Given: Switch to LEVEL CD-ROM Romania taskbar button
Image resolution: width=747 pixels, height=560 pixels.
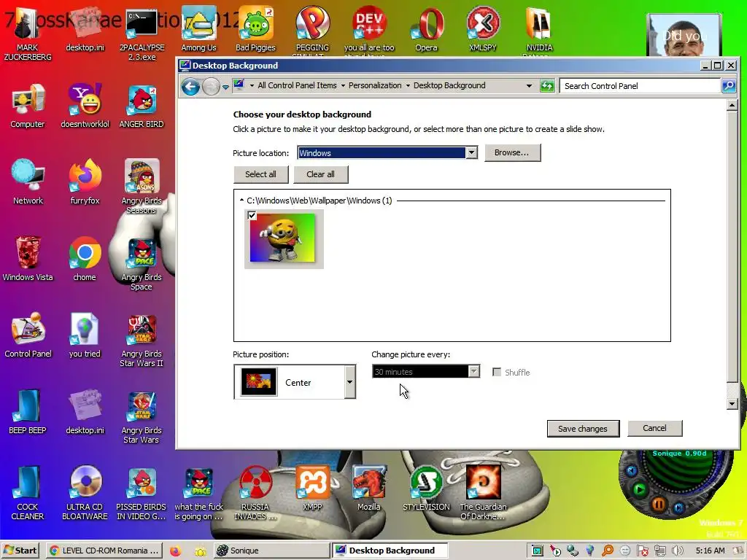Looking at the screenshot, I should coord(104,551).
